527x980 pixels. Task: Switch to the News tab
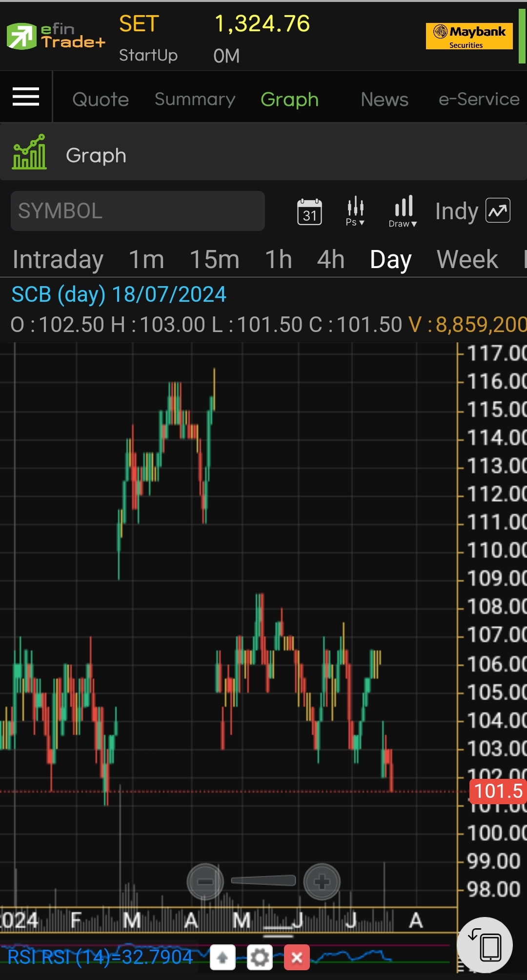[x=385, y=99]
